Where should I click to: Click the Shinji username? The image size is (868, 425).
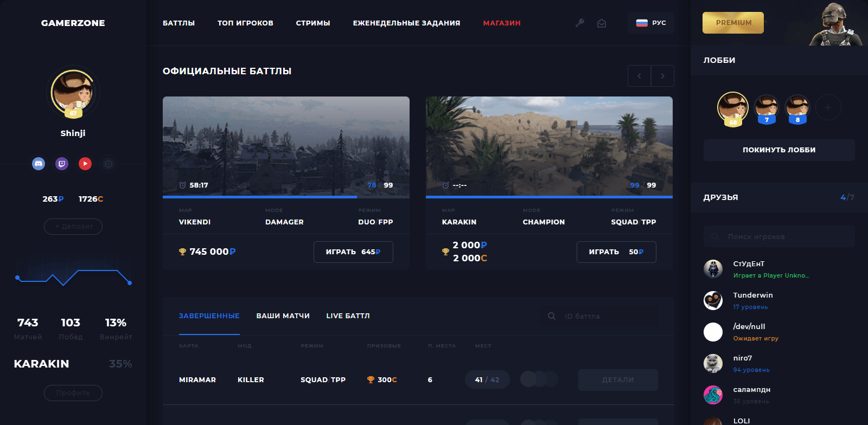pyautogui.click(x=73, y=133)
